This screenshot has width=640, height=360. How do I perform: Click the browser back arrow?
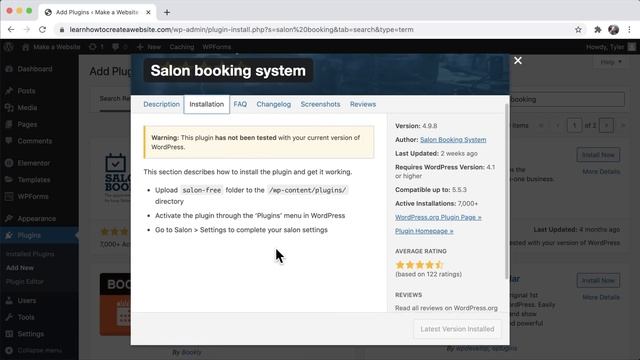(11, 29)
